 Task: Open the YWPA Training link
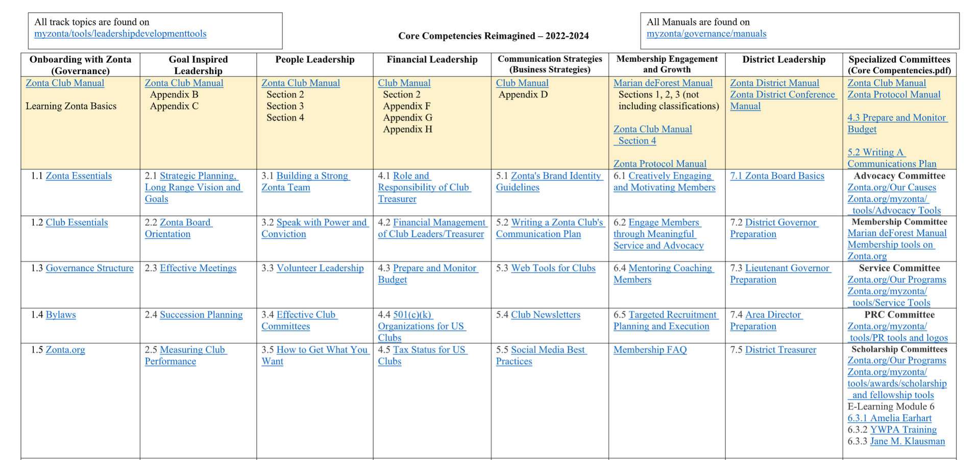[x=903, y=430]
